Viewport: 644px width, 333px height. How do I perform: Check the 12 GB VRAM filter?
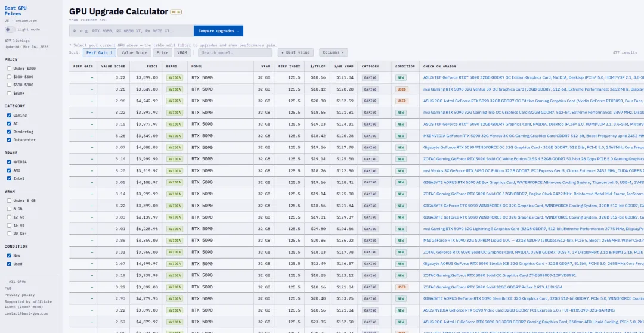(x=9, y=217)
